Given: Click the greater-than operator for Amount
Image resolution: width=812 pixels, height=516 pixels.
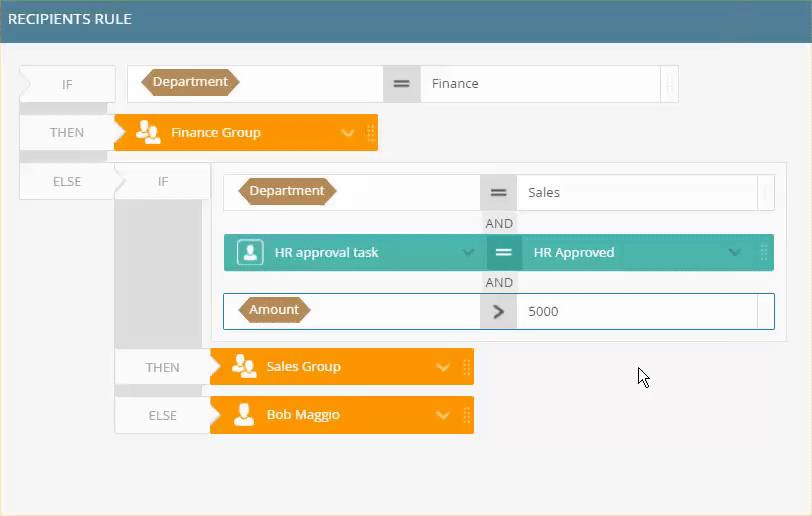Looking at the screenshot, I should pos(498,311).
